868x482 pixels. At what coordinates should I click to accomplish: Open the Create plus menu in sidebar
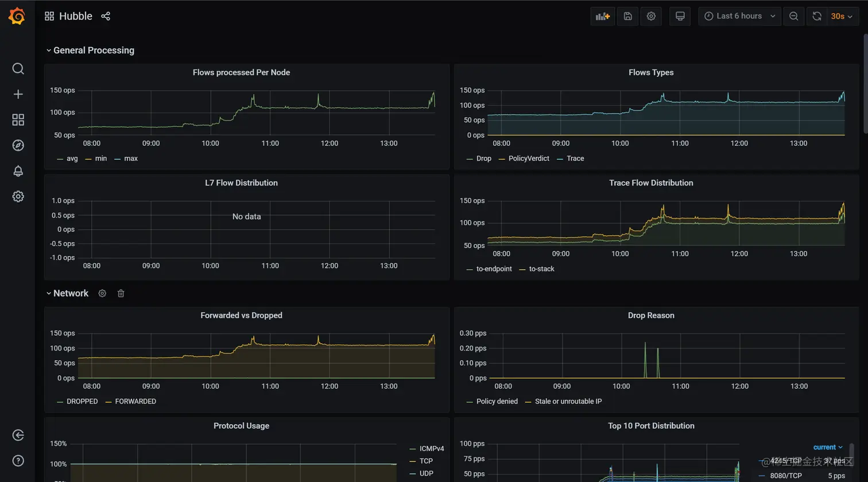point(18,94)
